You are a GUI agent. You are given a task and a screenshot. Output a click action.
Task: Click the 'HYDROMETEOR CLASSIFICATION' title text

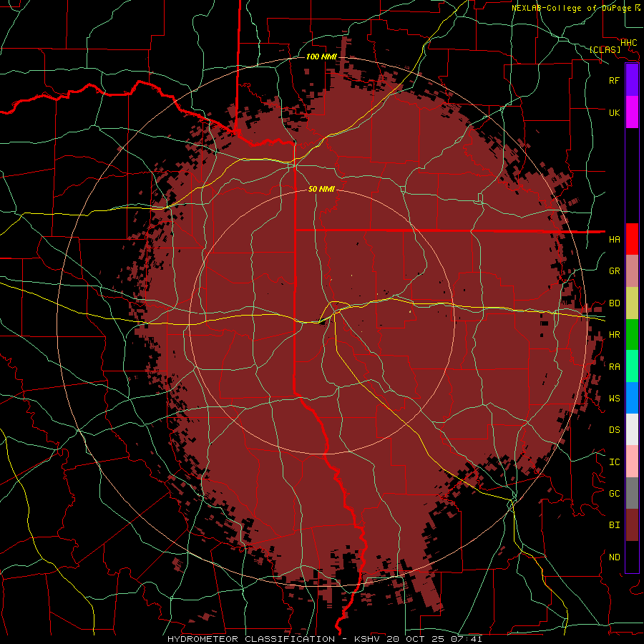[x=251, y=639]
